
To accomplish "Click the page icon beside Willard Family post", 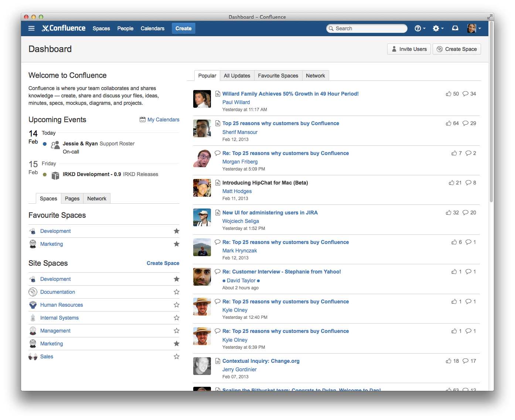I will [x=218, y=94].
